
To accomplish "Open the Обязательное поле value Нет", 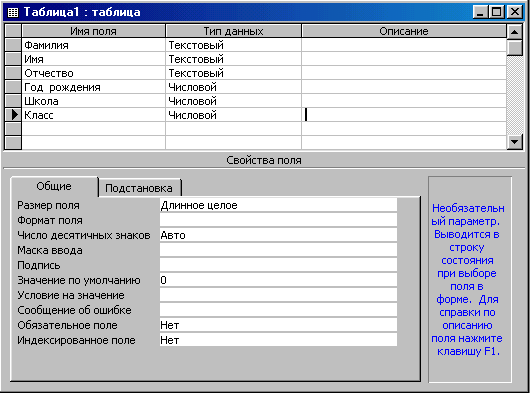I will (x=278, y=325).
